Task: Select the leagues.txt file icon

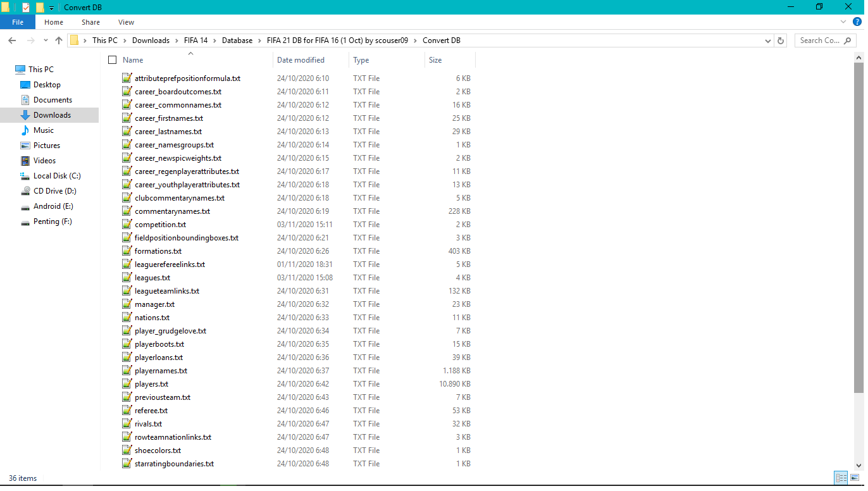Action: pyautogui.click(x=127, y=278)
